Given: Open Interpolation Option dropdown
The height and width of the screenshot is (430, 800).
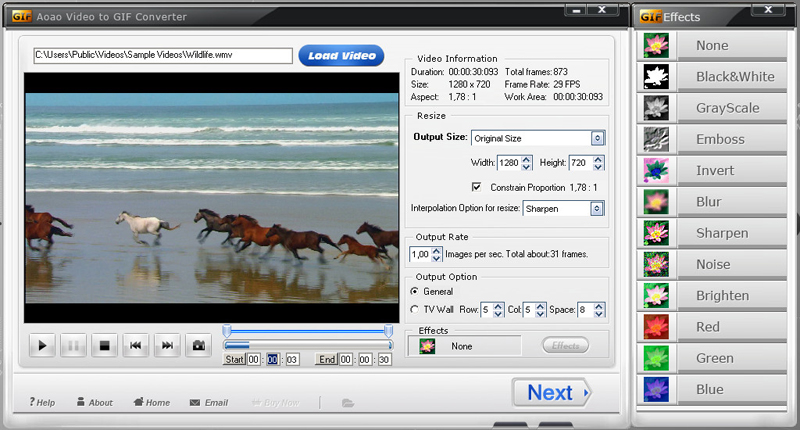Looking at the screenshot, I should (597, 209).
